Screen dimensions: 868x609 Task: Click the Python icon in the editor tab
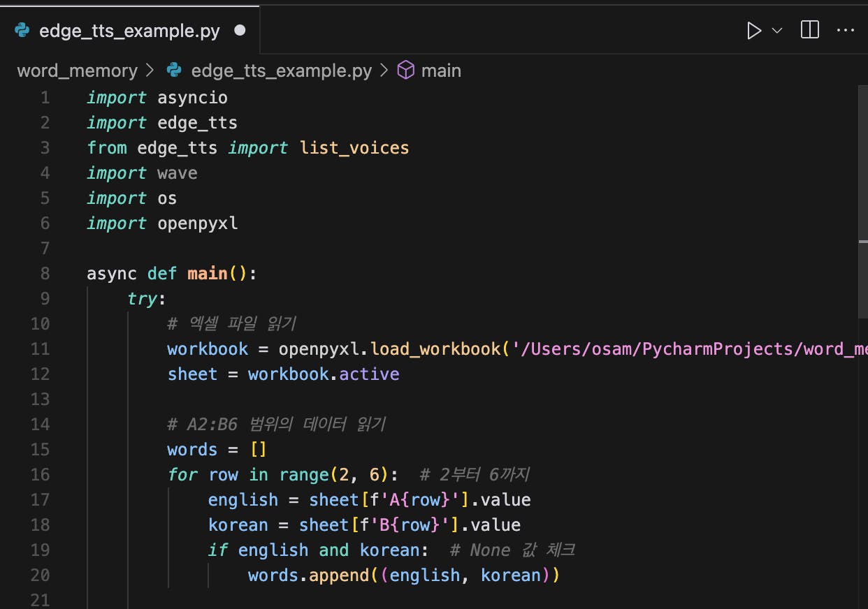click(22, 31)
